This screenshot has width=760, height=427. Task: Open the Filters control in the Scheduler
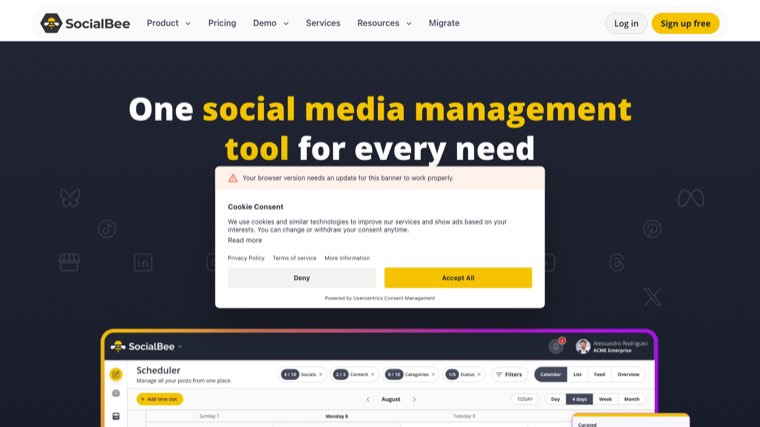pyautogui.click(x=509, y=375)
